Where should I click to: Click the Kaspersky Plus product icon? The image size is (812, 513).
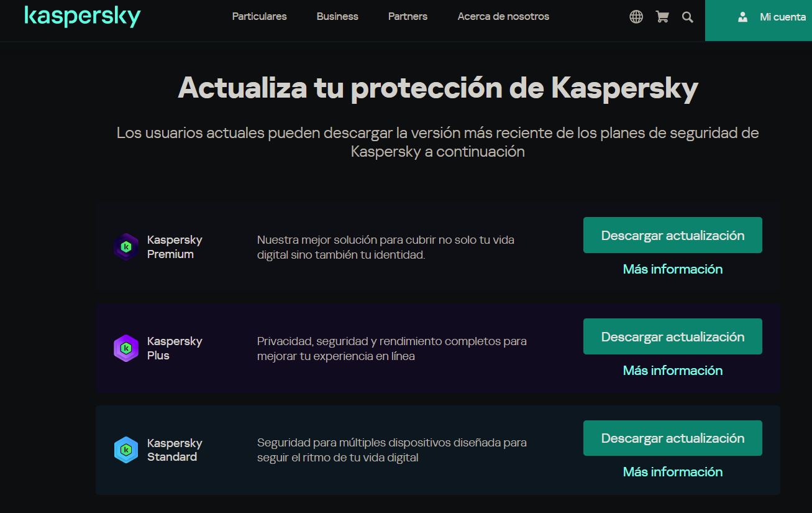click(126, 348)
